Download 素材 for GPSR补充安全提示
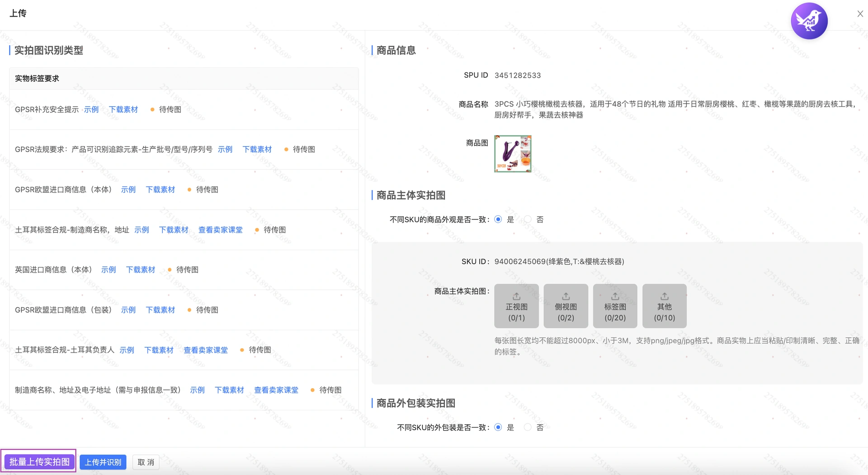868x475 pixels. click(x=123, y=109)
